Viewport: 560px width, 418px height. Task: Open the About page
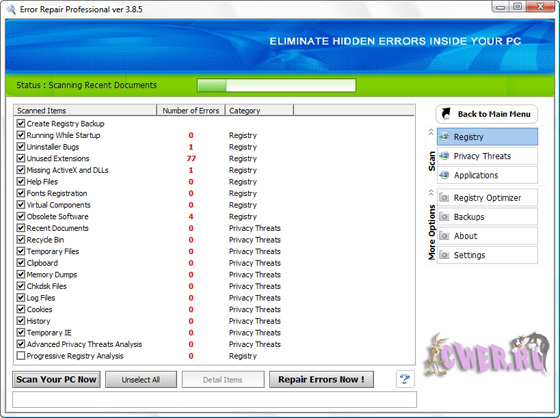click(487, 236)
